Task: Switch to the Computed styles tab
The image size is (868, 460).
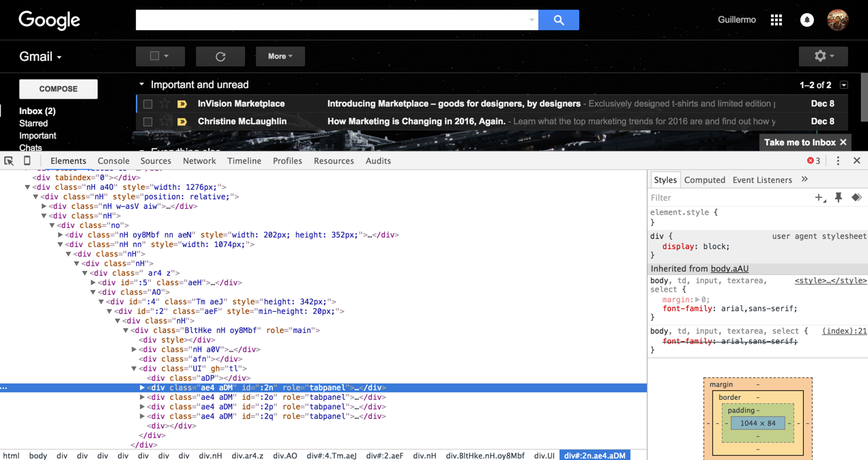Action: pos(705,180)
